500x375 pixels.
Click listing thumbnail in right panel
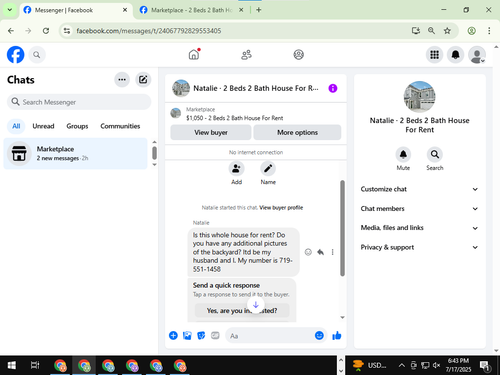click(419, 97)
